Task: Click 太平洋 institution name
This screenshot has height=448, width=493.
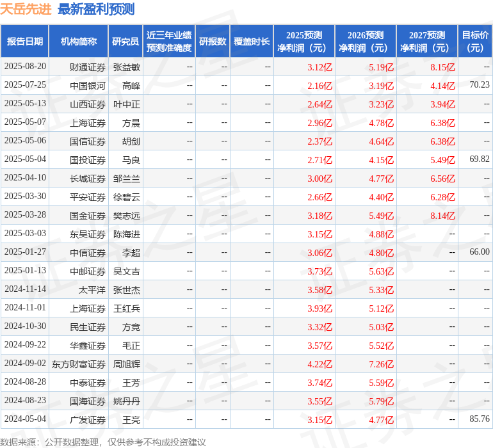Action: tap(92, 290)
